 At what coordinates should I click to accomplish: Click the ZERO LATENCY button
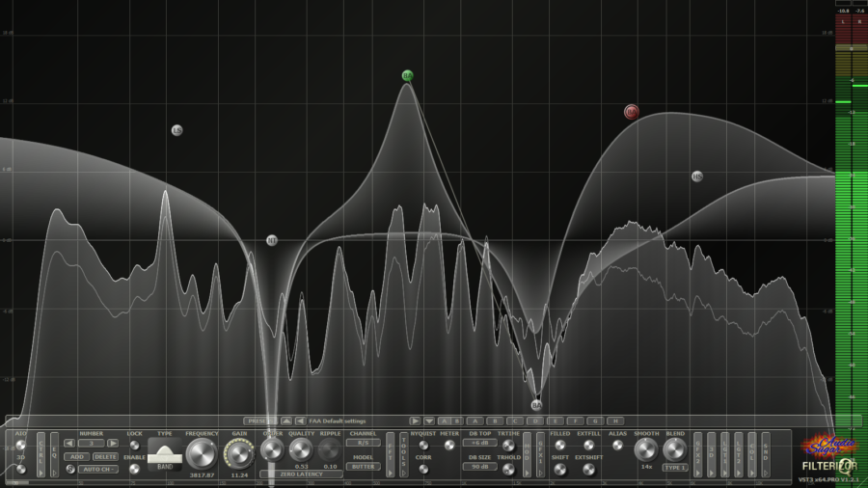[x=301, y=474]
